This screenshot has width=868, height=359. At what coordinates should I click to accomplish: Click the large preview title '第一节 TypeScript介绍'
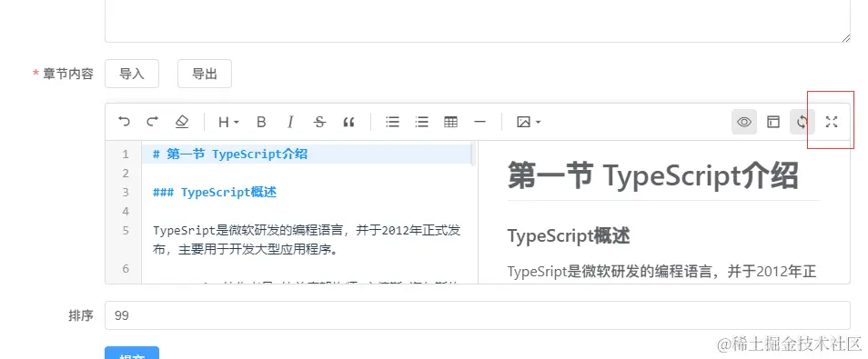tap(652, 175)
